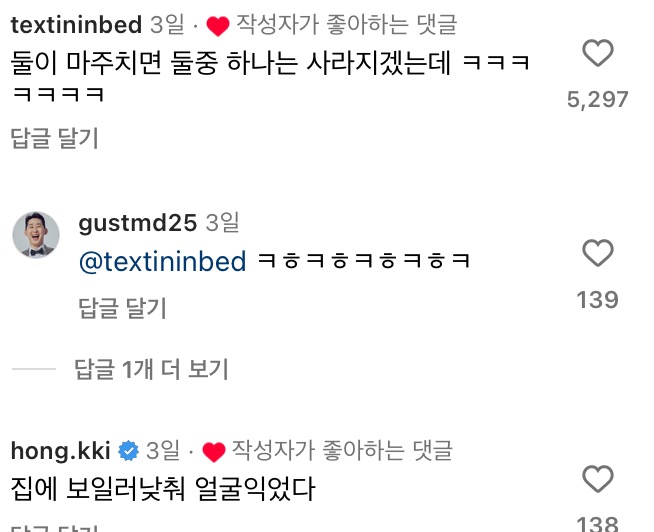Viewport: 654px width, 532px height.
Task: Tap the red author-liked heart by textininbed
Action: tap(217, 25)
